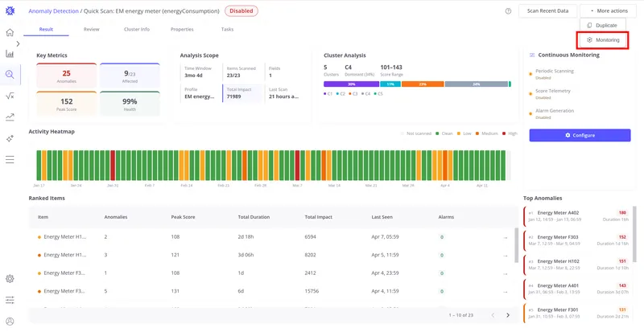Screen dimensions: 644x332
Task: Open the settings gear in sidebar
Action: click(10, 279)
